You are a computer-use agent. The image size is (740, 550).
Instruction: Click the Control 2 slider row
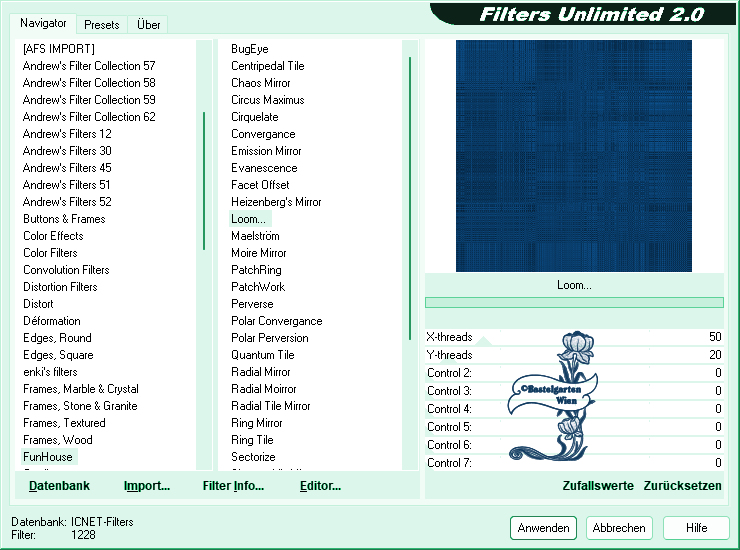pyautogui.click(x=574, y=373)
